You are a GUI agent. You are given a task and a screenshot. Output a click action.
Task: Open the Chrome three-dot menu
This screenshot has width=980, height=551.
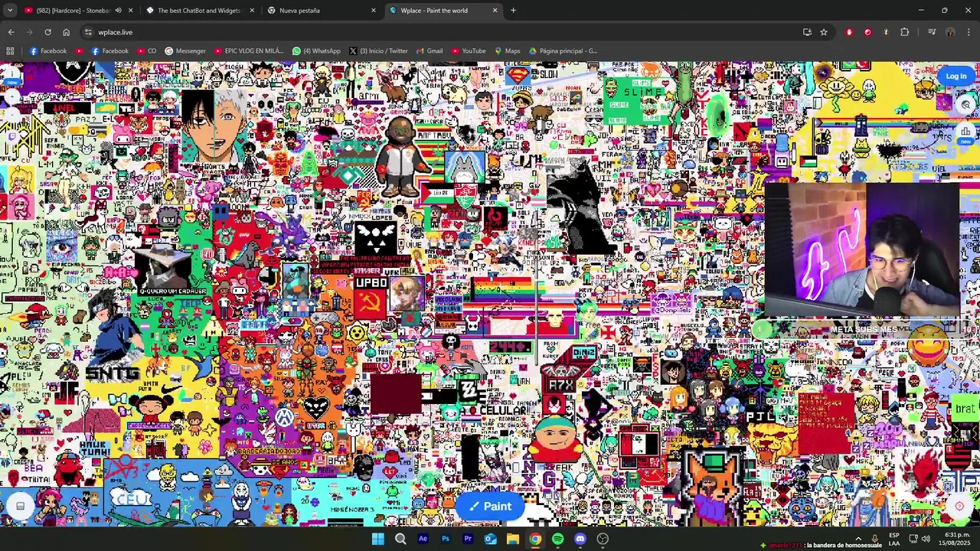[x=969, y=32]
